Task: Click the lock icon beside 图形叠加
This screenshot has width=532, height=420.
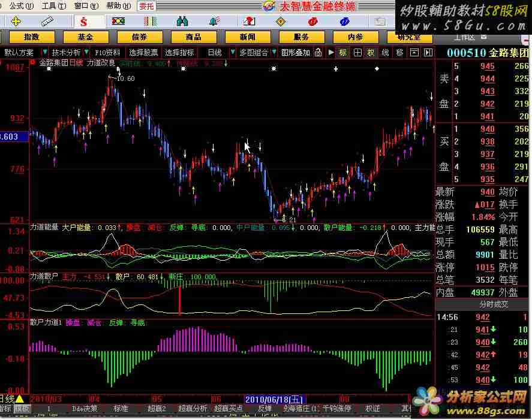Action: coord(318,53)
